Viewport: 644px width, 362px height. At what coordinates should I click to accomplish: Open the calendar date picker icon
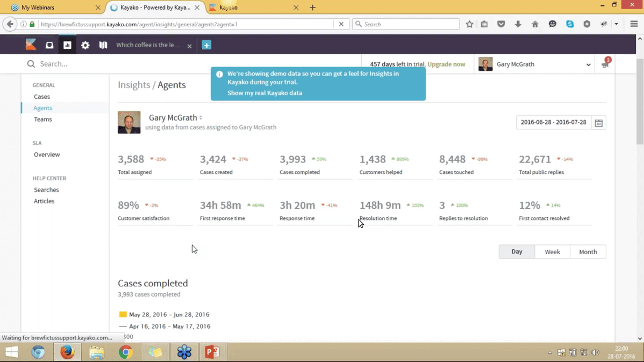click(x=598, y=123)
